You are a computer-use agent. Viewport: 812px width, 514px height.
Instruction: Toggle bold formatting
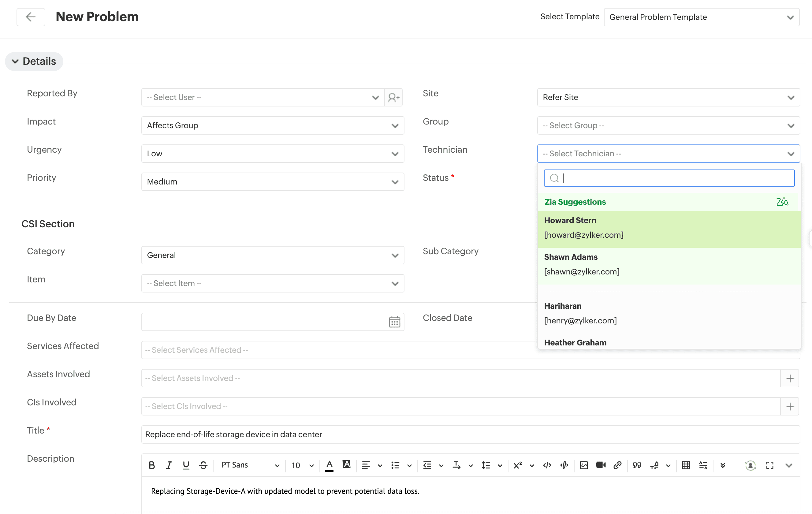click(152, 465)
